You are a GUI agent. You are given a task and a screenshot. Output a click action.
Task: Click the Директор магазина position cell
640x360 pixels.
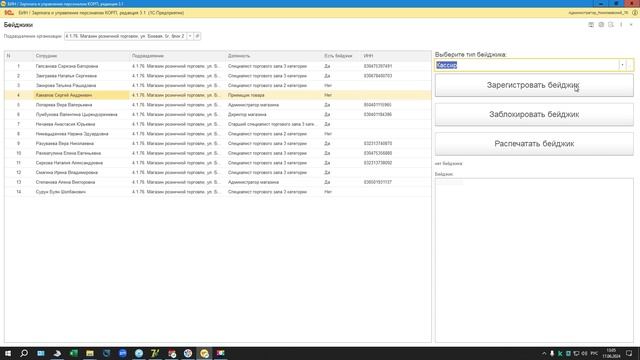click(x=247, y=115)
